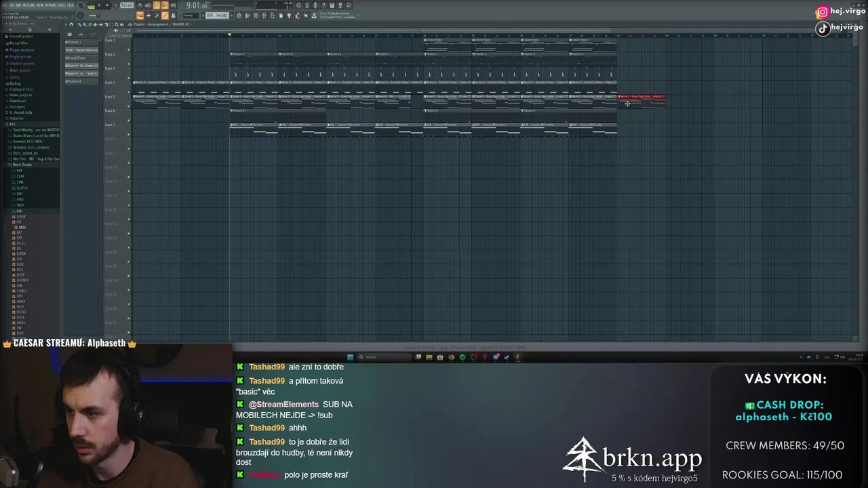This screenshot has height=488, width=868.
Task: Open the TOOLS menu
Action: [x=62, y=5]
